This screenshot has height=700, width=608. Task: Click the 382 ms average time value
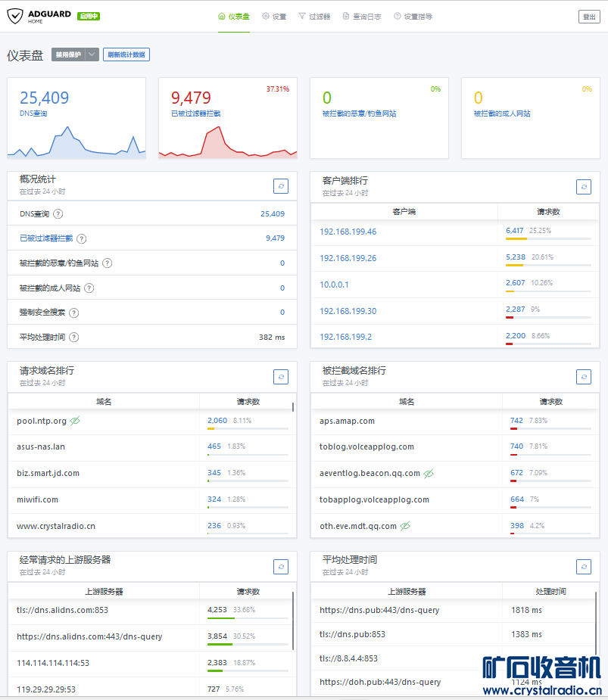(x=272, y=337)
